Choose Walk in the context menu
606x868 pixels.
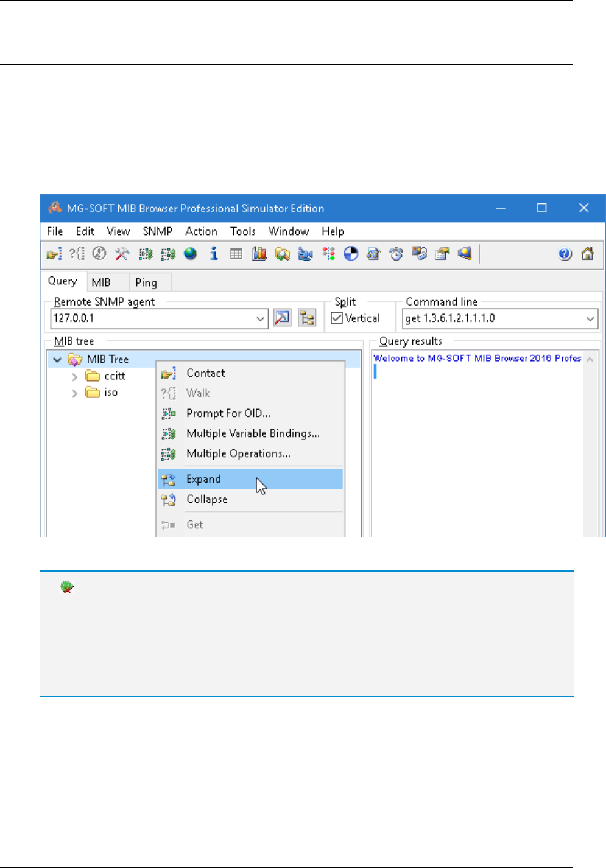250,393
